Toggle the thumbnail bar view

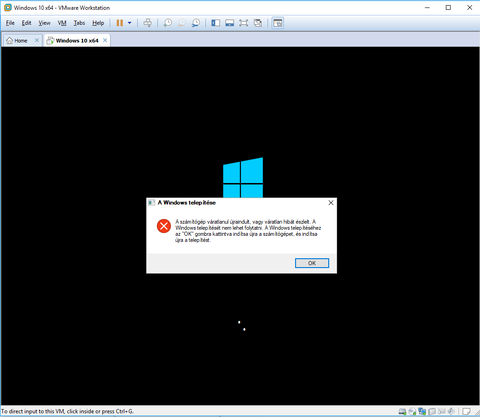(x=230, y=23)
